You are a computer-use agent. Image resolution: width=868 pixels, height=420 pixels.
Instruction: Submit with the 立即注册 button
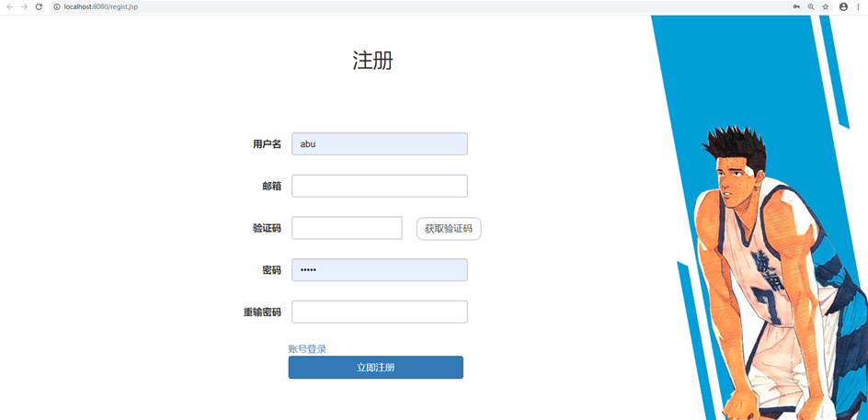point(376,368)
